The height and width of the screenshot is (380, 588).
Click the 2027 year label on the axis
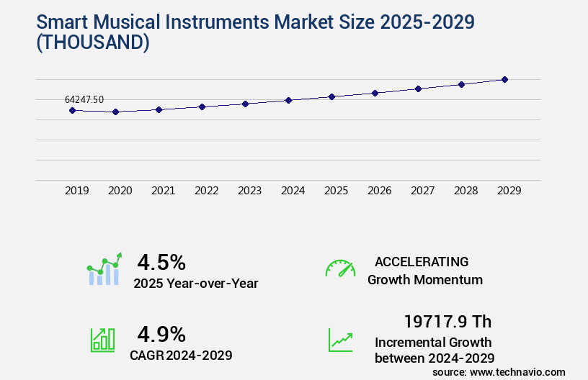point(422,191)
